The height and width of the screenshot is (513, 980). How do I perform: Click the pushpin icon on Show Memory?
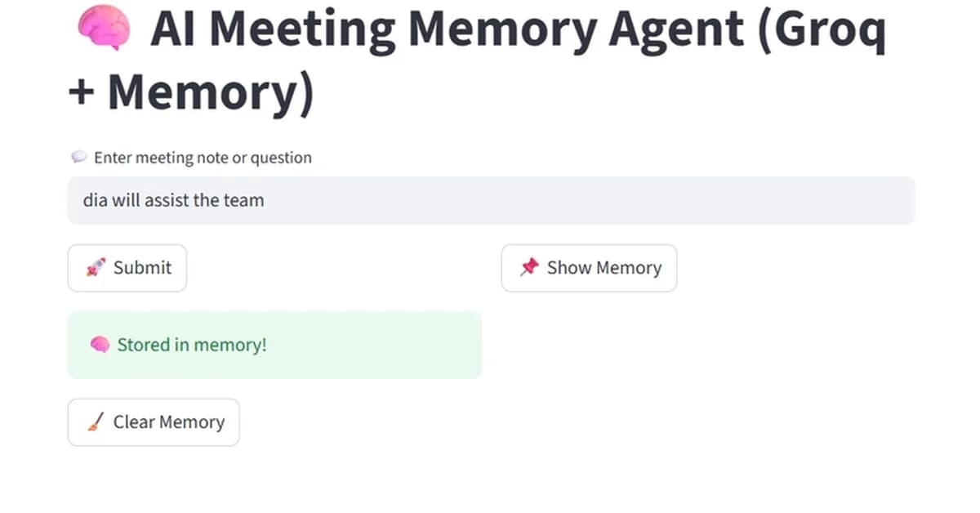pyautogui.click(x=529, y=267)
